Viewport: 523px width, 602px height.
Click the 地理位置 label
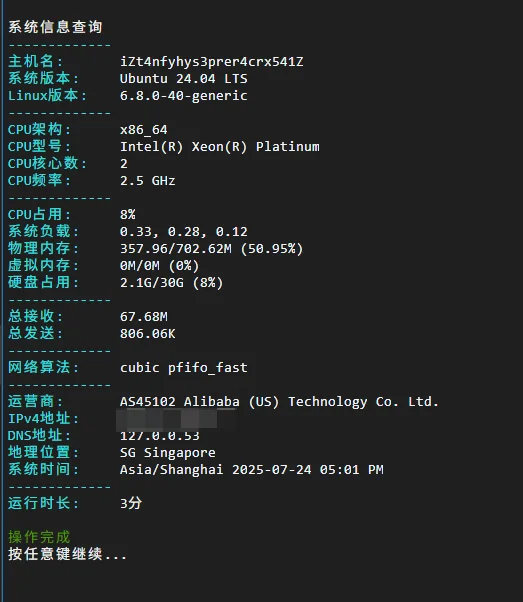pyautogui.click(x=43, y=452)
